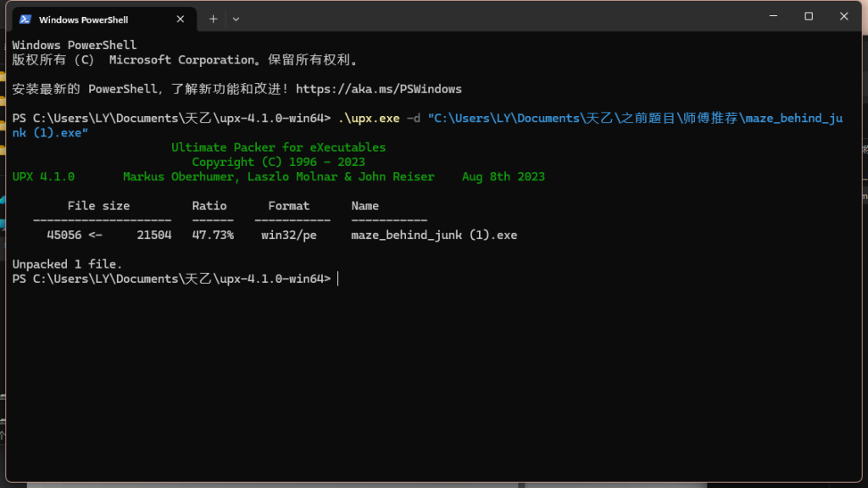The image size is (868, 488).
Task: Click the unpacked size value 45056
Action: coord(64,236)
